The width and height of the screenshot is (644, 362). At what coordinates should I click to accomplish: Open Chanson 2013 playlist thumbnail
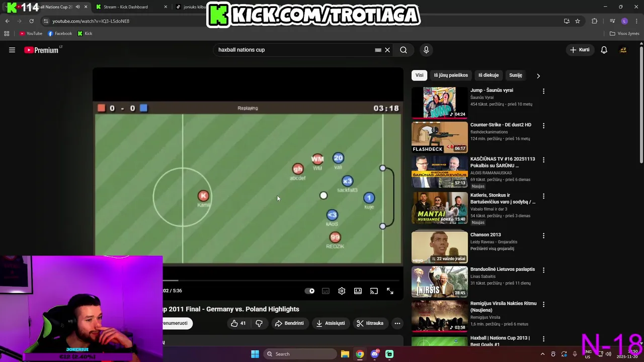coord(439,247)
